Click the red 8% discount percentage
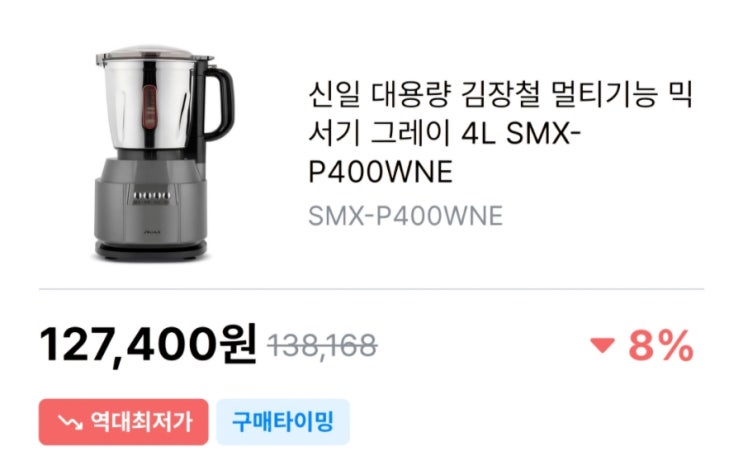Image resolution: width=743 pixels, height=461 pixels. click(661, 346)
